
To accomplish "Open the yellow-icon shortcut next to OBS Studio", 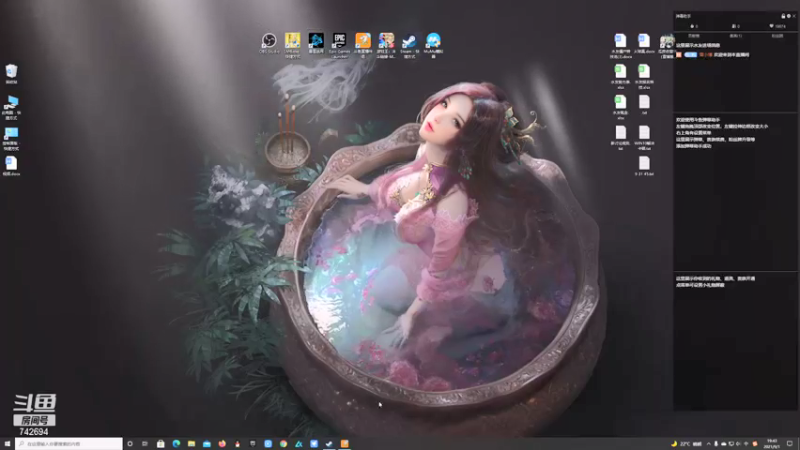I will coord(292,45).
